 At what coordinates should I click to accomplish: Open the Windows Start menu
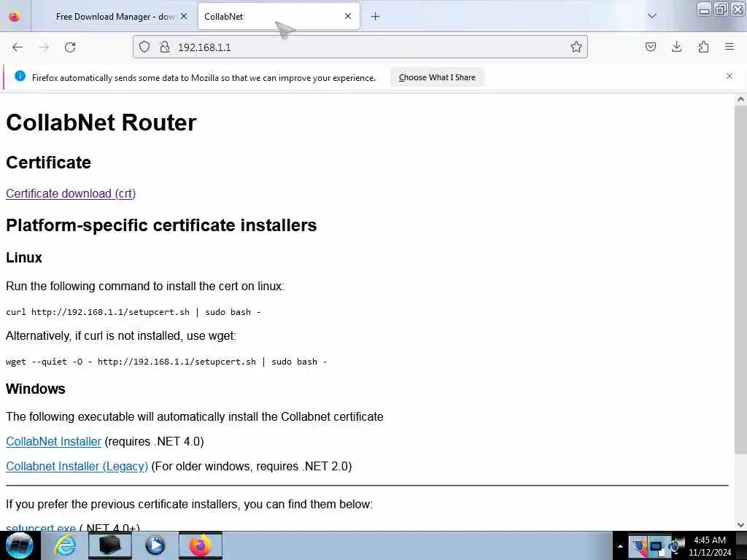pos(20,545)
